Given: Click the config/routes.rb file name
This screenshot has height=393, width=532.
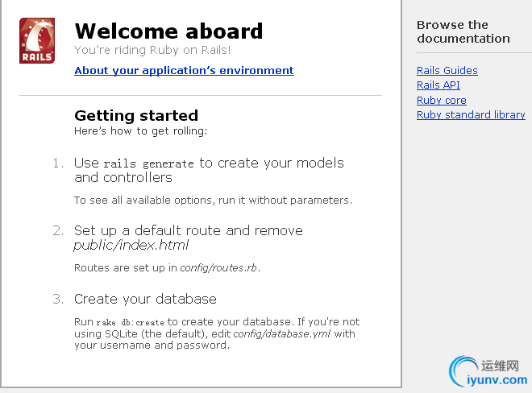Looking at the screenshot, I should coord(218,268).
